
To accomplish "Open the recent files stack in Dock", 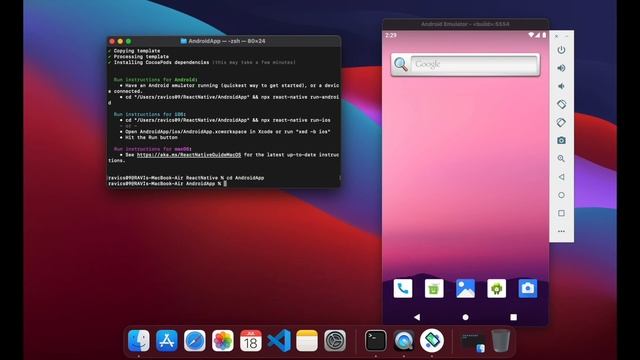I will tap(473, 342).
